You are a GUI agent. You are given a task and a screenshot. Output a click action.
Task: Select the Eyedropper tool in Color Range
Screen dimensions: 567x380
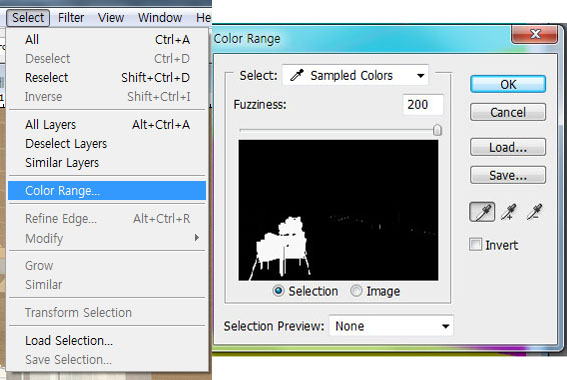pyautogui.click(x=482, y=212)
